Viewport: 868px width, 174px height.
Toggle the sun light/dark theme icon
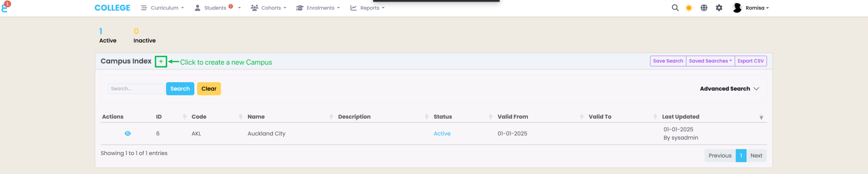click(689, 8)
